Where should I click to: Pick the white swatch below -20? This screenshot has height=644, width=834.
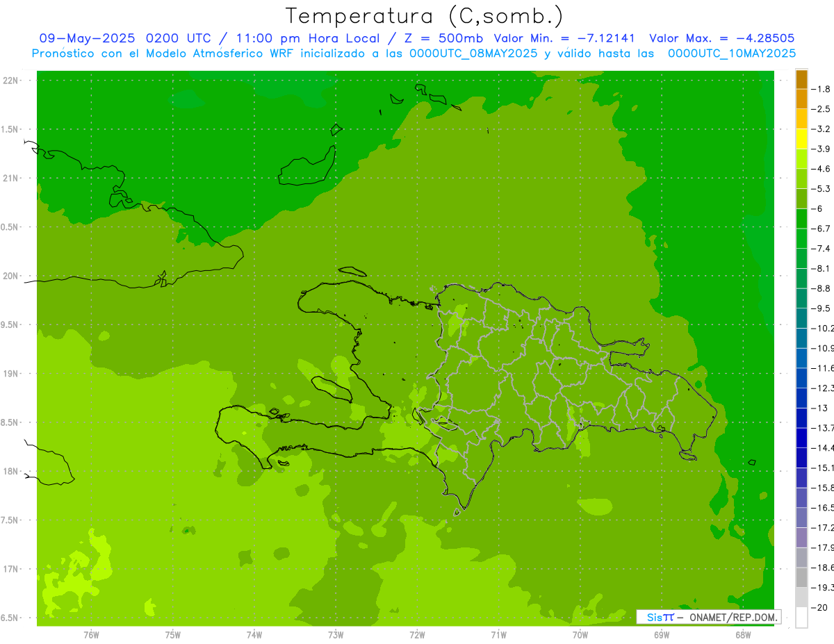click(x=801, y=618)
